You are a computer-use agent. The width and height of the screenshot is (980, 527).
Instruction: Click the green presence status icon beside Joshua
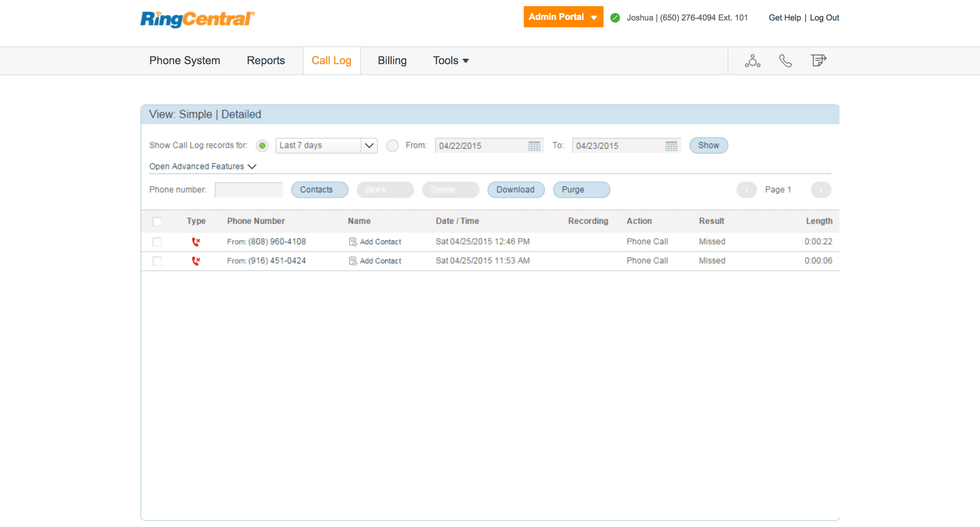(615, 17)
